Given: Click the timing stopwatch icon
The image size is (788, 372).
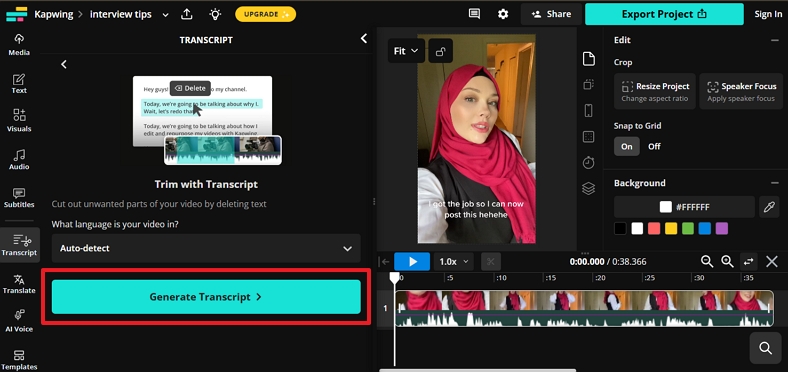Looking at the screenshot, I should [588, 162].
